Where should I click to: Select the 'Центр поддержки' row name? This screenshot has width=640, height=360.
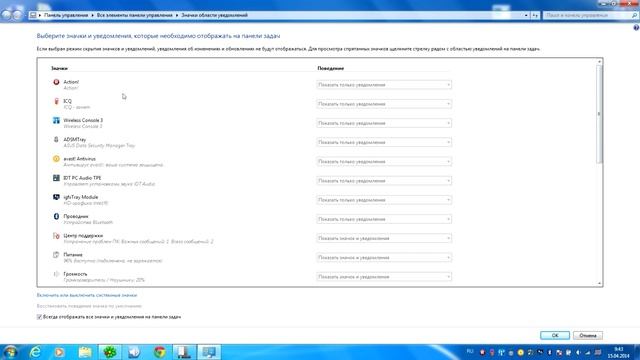pyautogui.click(x=83, y=236)
